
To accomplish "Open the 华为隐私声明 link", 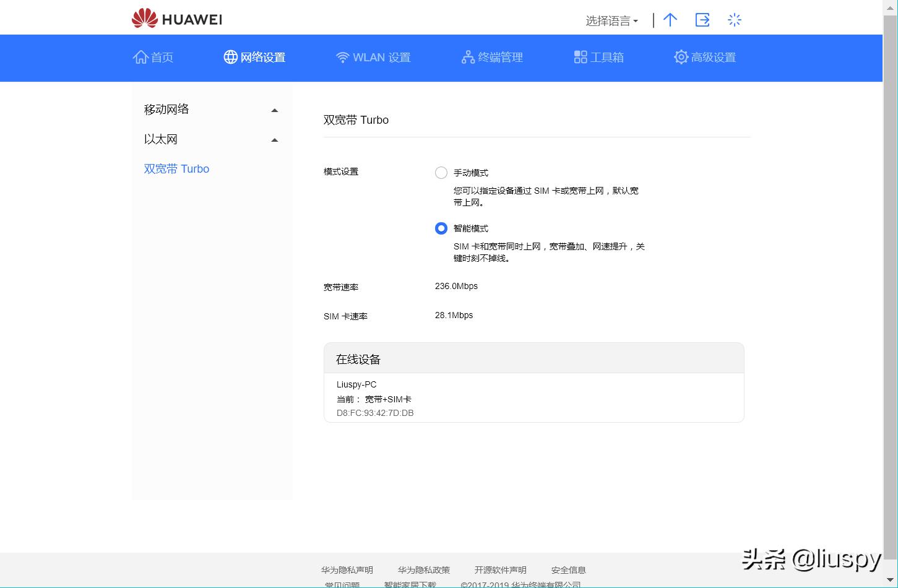I will point(347,569).
